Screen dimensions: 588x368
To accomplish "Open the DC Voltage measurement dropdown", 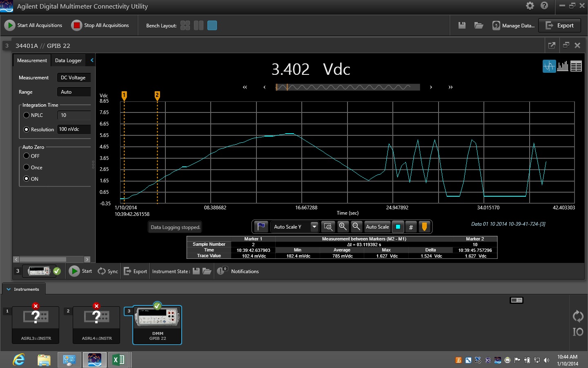I will tap(73, 78).
